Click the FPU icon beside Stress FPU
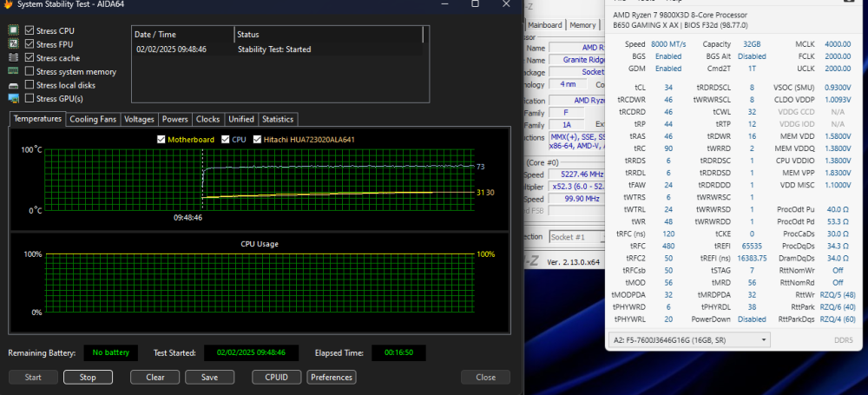The height and width of the screenshot is (395, 868). point(14,44)
